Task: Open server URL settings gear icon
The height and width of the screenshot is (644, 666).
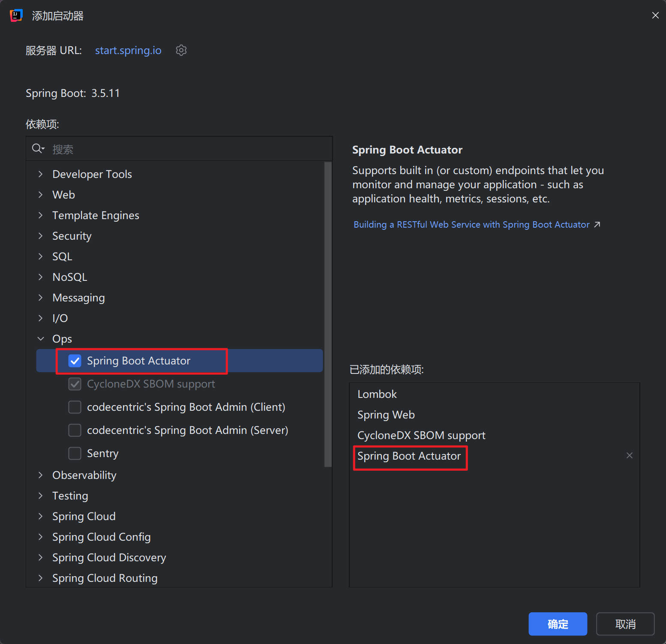Action: [x=181, y=50]
